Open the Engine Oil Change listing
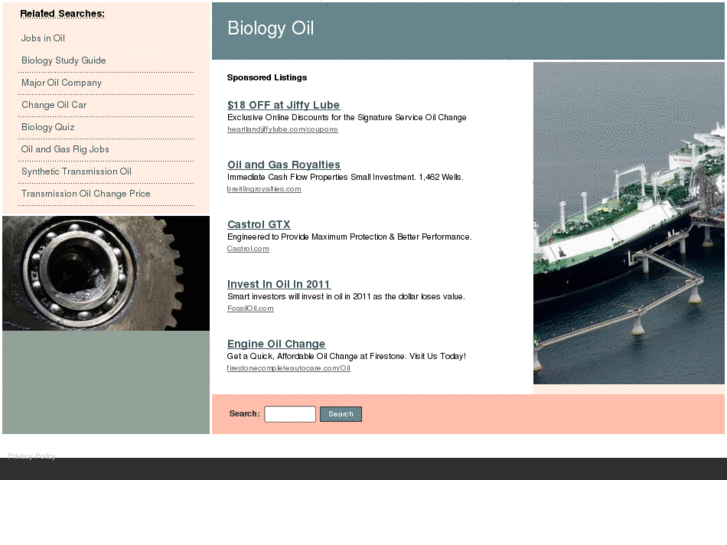 click(276, 344)
